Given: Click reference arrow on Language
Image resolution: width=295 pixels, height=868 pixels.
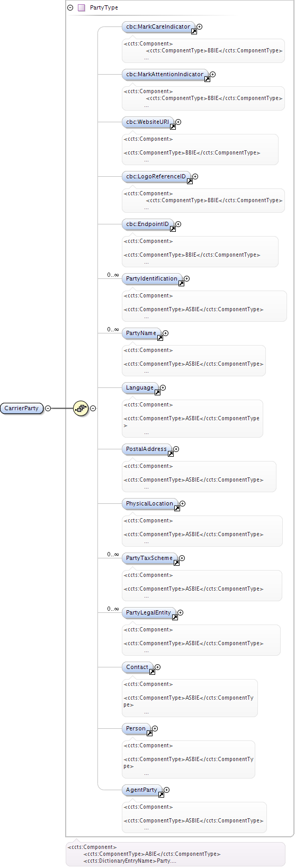Looking at the screenshot, I should point(157,393).
